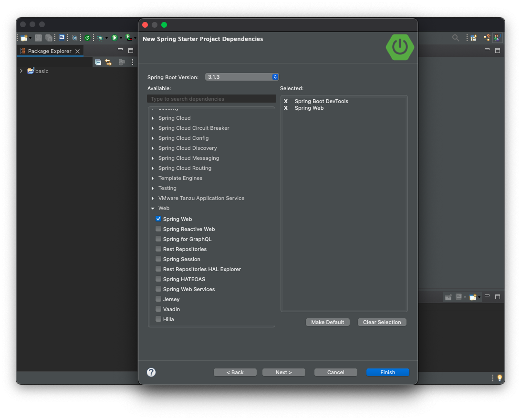Click the Open Perspective icon

(x=473, y=38)
